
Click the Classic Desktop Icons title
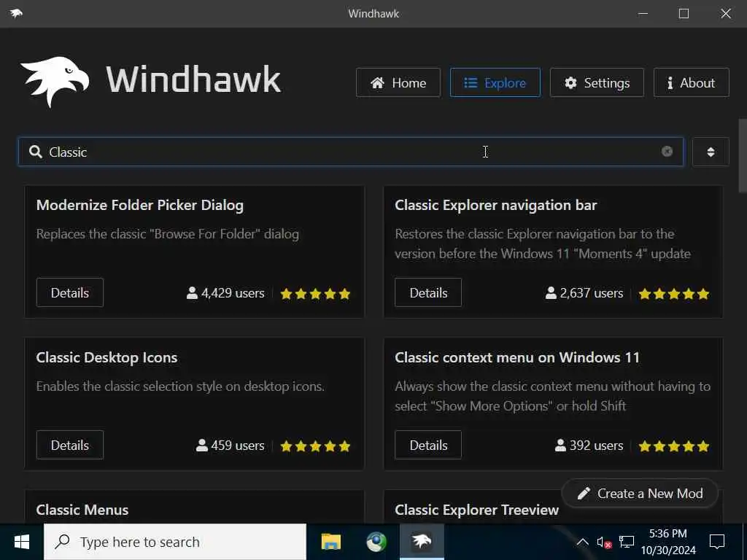click(x=107, y=357)
